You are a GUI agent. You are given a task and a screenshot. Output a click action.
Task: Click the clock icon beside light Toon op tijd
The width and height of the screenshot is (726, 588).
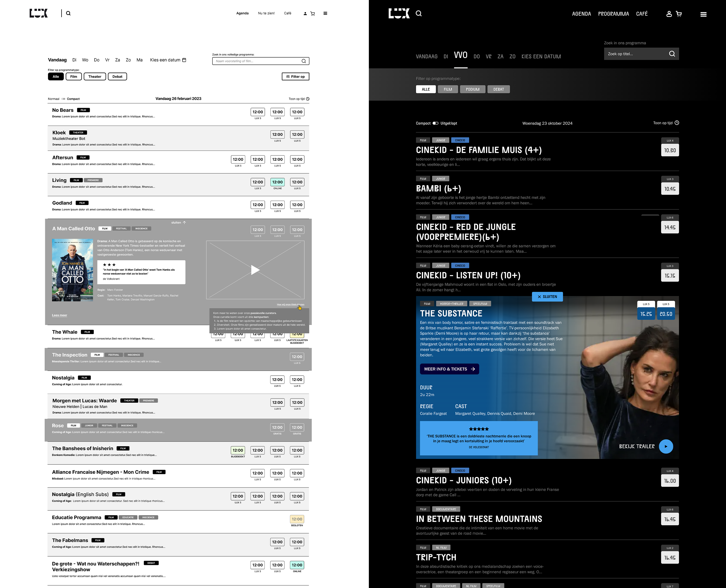click(308, 99)
